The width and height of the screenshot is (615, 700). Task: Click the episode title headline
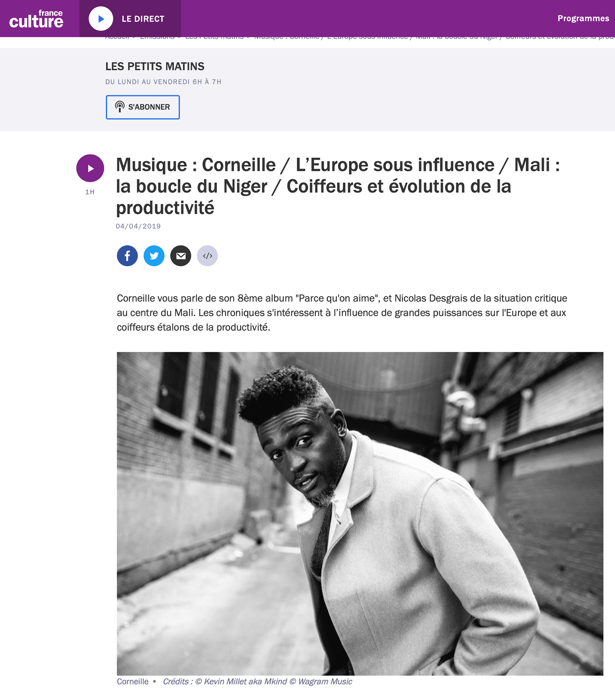pos(338,186)
